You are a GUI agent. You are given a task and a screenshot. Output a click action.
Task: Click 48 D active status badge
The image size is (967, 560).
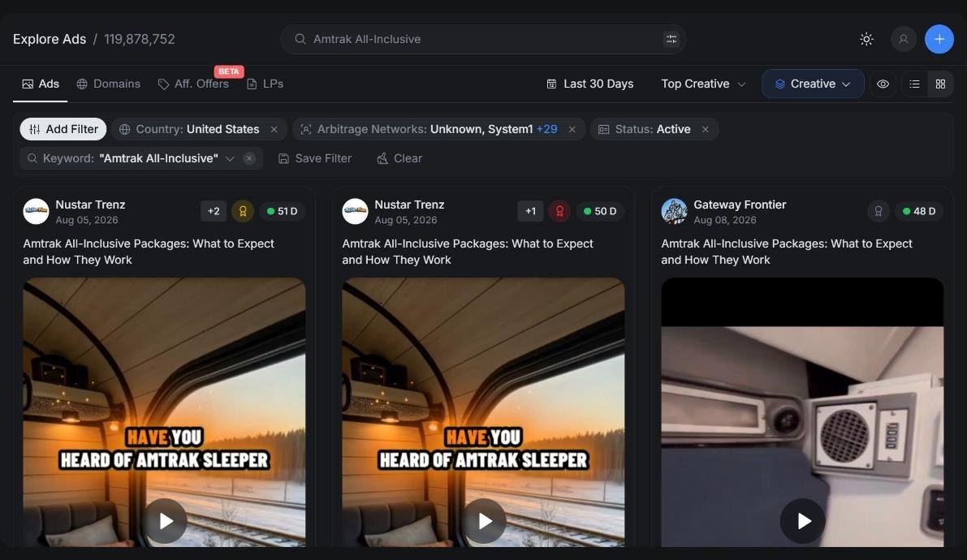[x=920, y=211]
